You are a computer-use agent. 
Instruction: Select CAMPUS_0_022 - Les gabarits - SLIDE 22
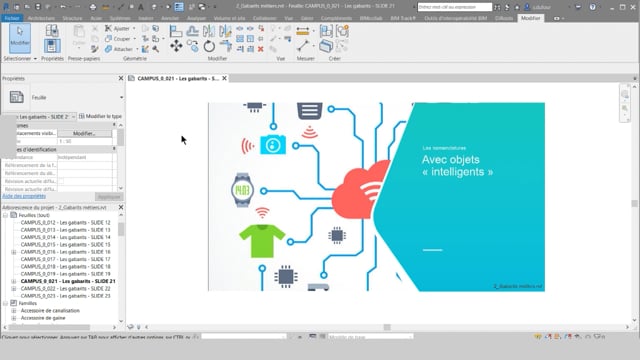(x=65, y=289)
